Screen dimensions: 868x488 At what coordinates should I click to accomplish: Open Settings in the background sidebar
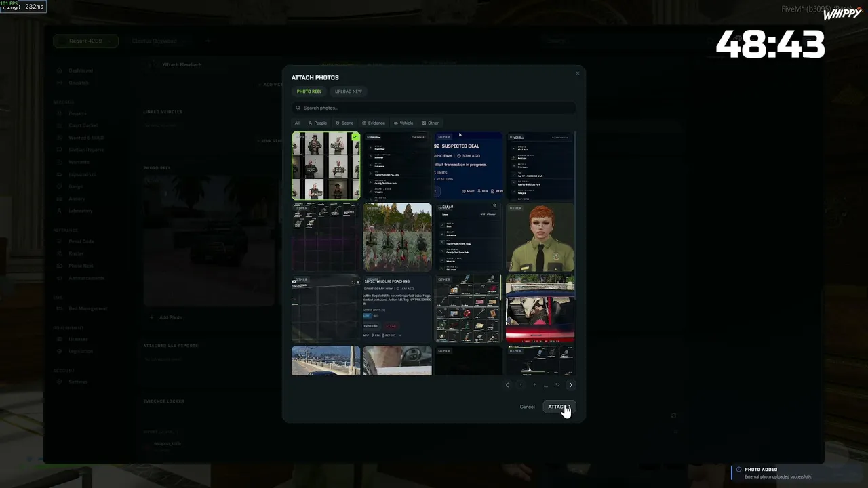(78, 382)
